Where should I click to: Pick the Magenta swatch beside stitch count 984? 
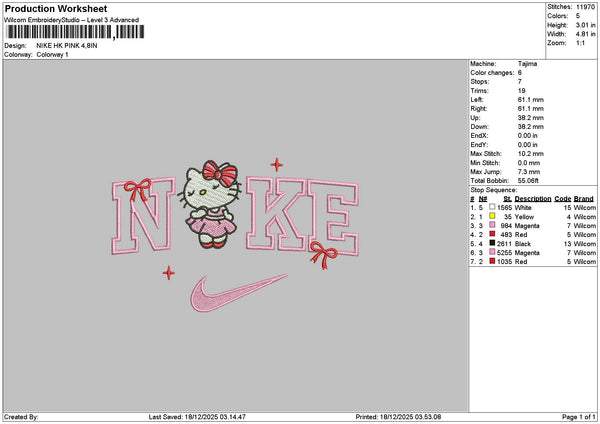(x=492, y=225)
